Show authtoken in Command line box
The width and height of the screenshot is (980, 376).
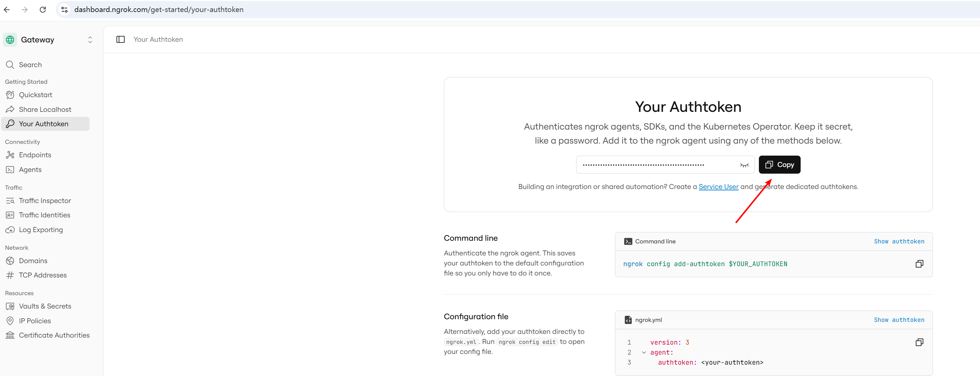[899, 241]
